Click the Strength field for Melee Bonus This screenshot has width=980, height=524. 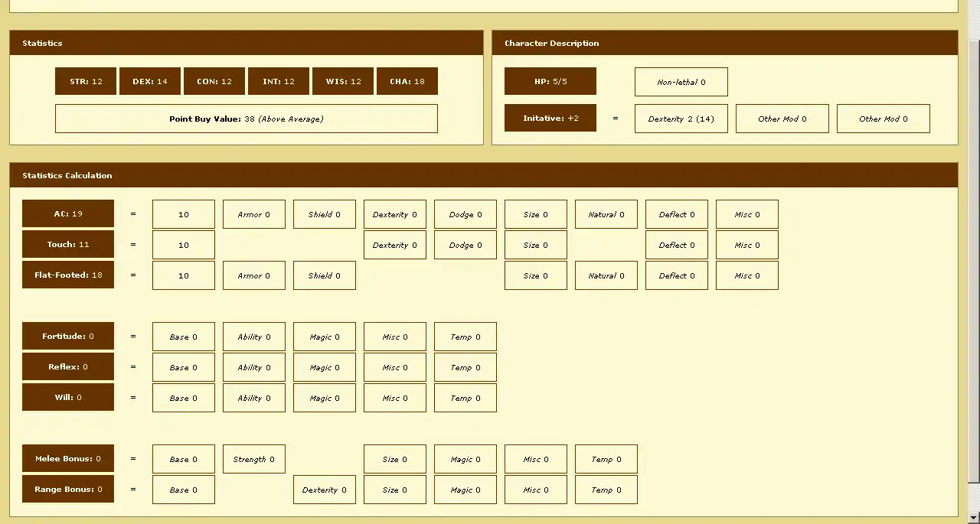pyautogui.click(x=254, y=459)
